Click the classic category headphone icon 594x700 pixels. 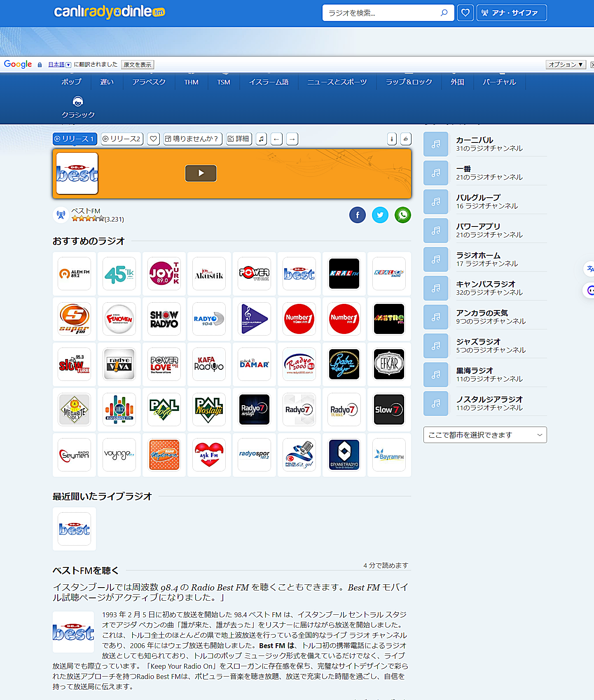point(78,101)
